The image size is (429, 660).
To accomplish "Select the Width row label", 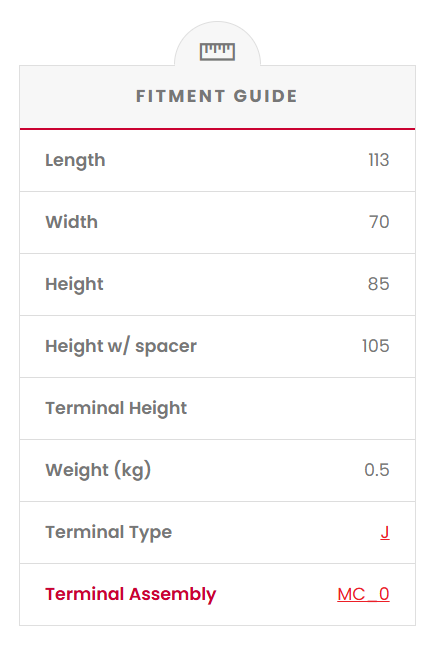I will pos(72,222).
